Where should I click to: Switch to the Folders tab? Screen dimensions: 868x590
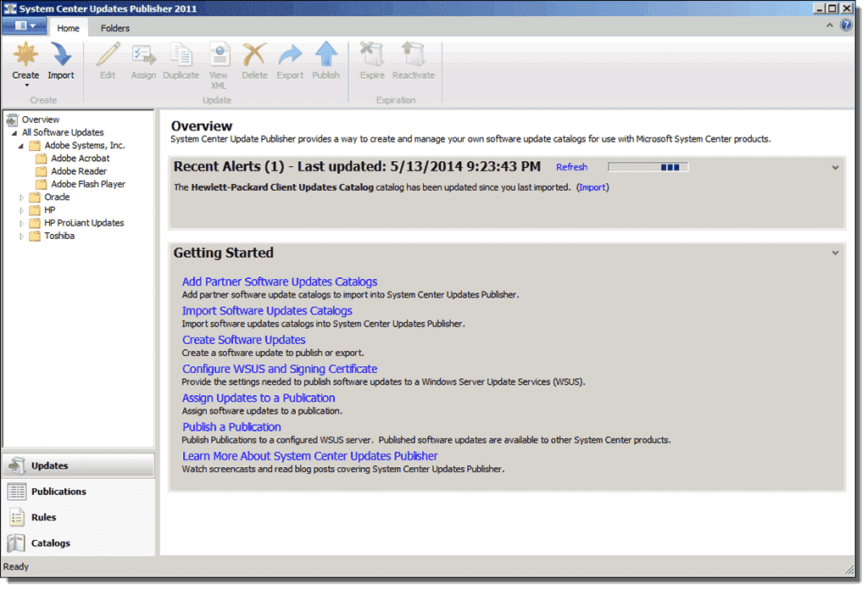(x=115, y=28)
